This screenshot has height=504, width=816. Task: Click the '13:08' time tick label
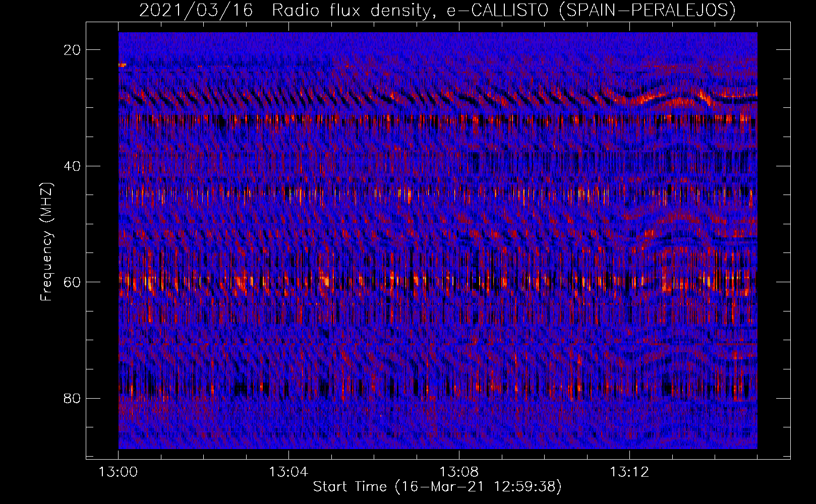click(459, 472)
